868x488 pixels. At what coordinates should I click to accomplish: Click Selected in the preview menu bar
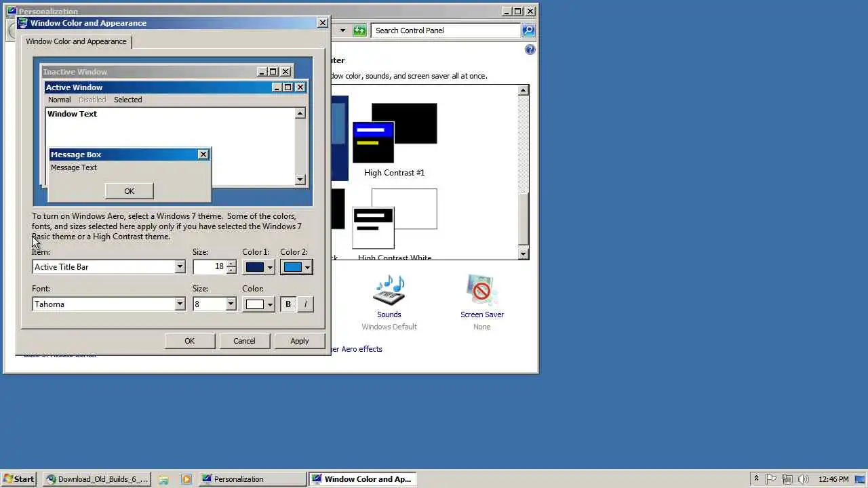(128, 100)
